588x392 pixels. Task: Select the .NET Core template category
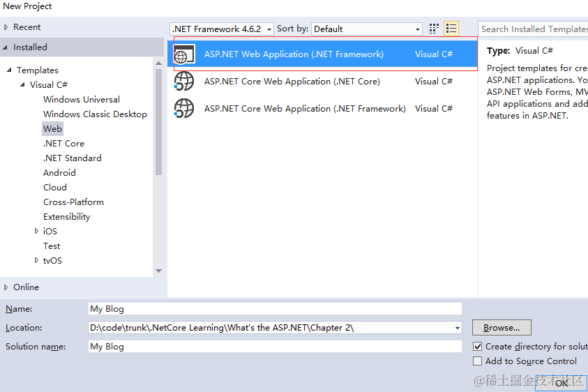(x=63, y=143)
